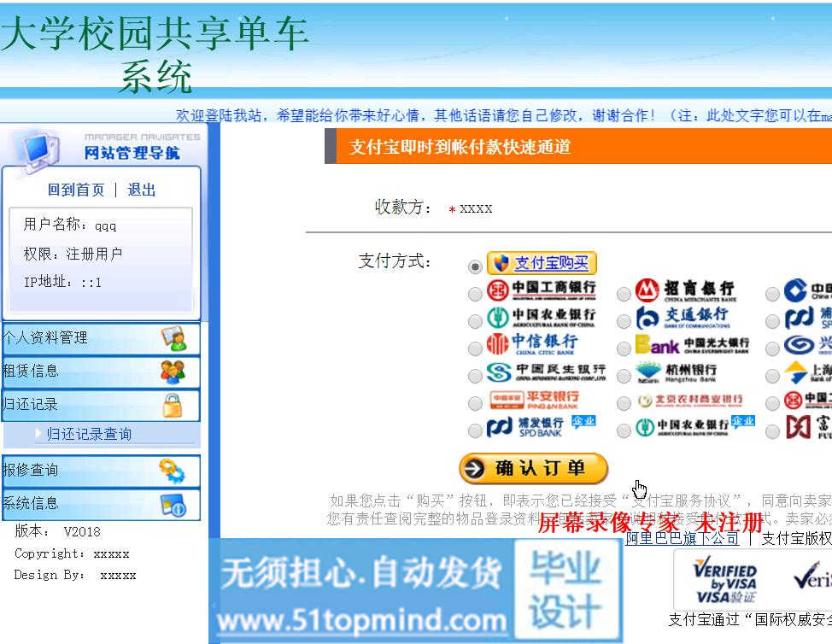Select 交通银行 radio option
The width and height of the screenshot is (832, 644).
pyautogui.click(x=624, y=320)
